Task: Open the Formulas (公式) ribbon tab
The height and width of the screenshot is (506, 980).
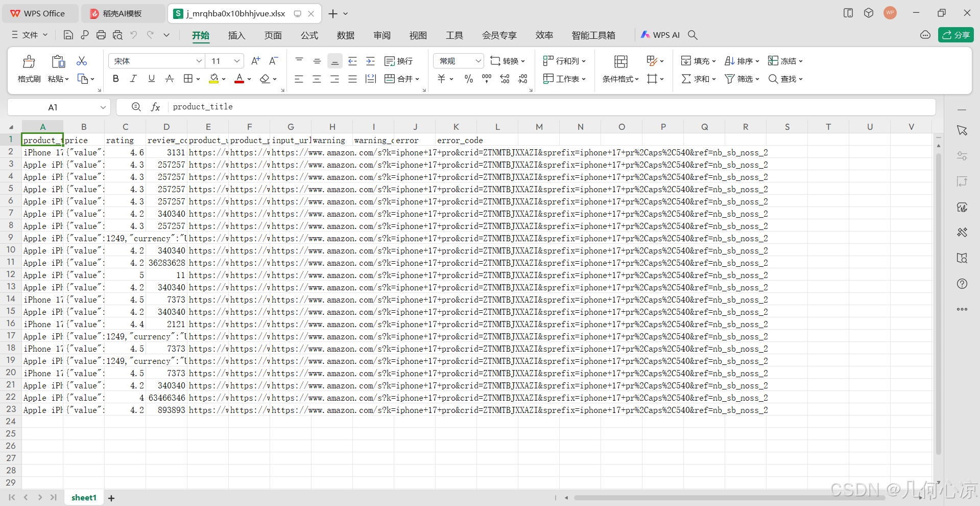Action: tap(309, 35)
